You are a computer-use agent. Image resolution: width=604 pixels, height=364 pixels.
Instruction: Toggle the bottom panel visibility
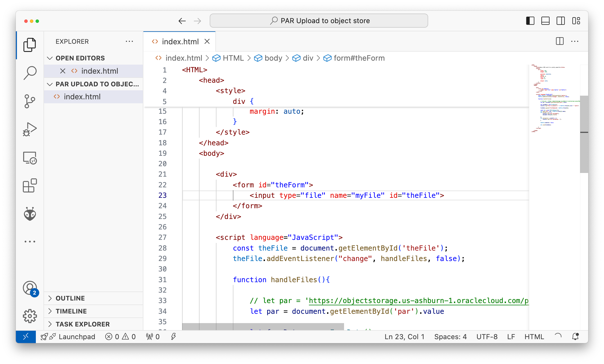point(545,21)
